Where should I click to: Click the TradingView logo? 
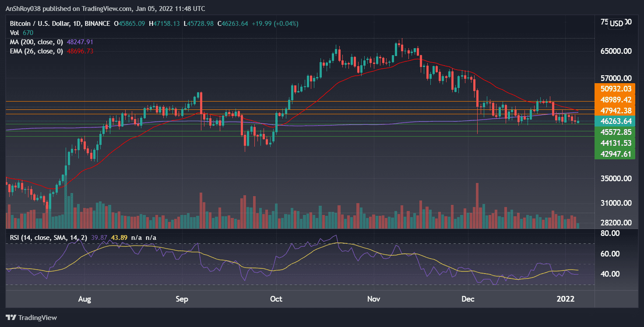tap(31, 317)
